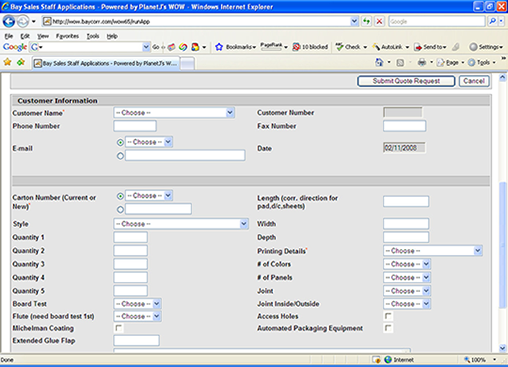Click the Favorites Center star icon
508x367 pixels.
(x=7, y=62)
